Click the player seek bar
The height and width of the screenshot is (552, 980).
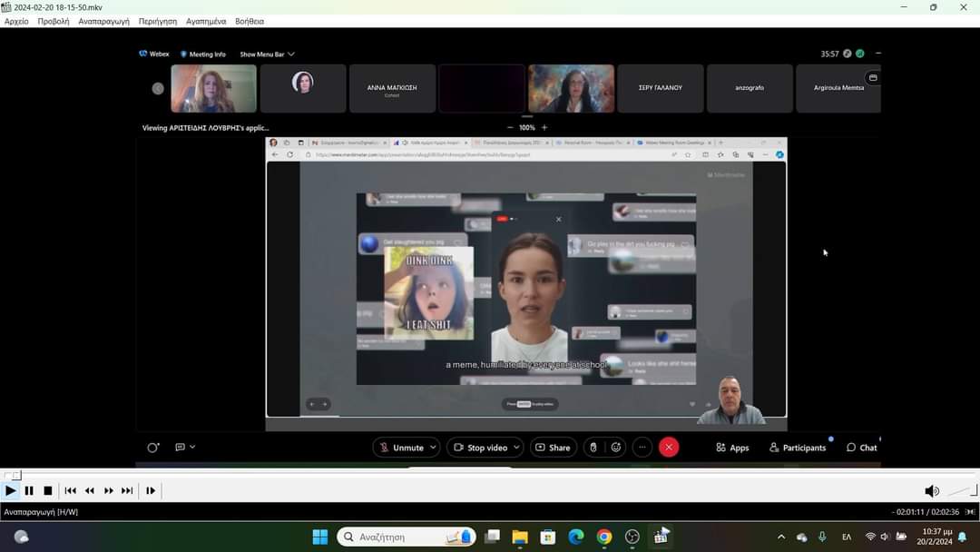[x=490, y=475]
